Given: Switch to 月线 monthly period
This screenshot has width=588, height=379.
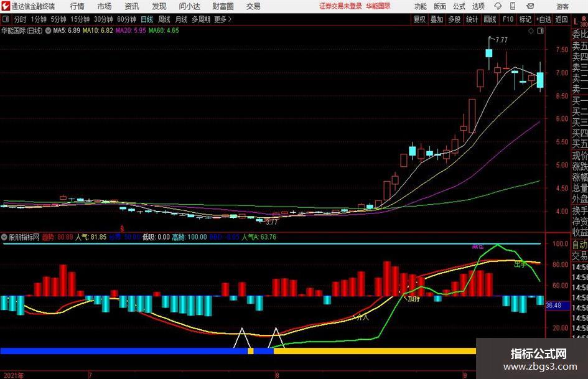Looking at the screenshot, I should point(182,19).
